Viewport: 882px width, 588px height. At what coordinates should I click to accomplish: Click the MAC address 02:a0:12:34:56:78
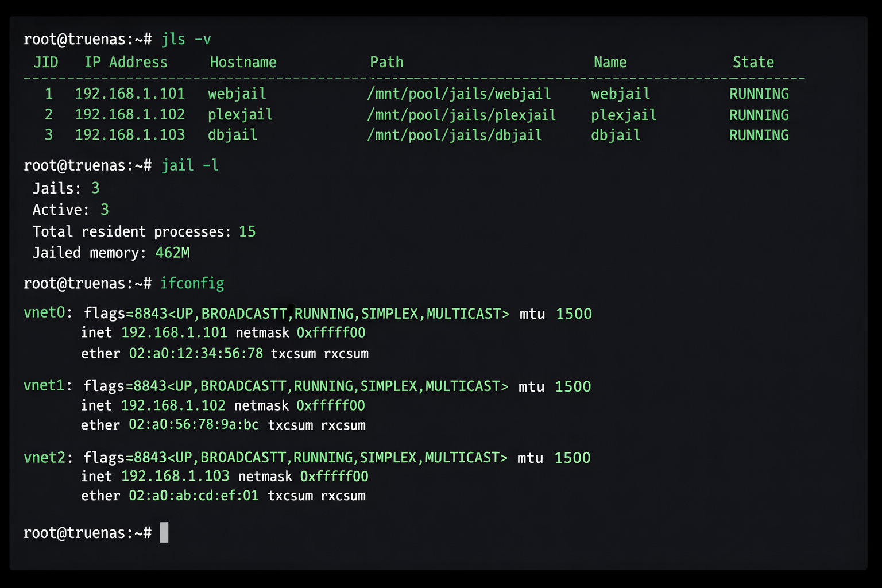point(196,353)
